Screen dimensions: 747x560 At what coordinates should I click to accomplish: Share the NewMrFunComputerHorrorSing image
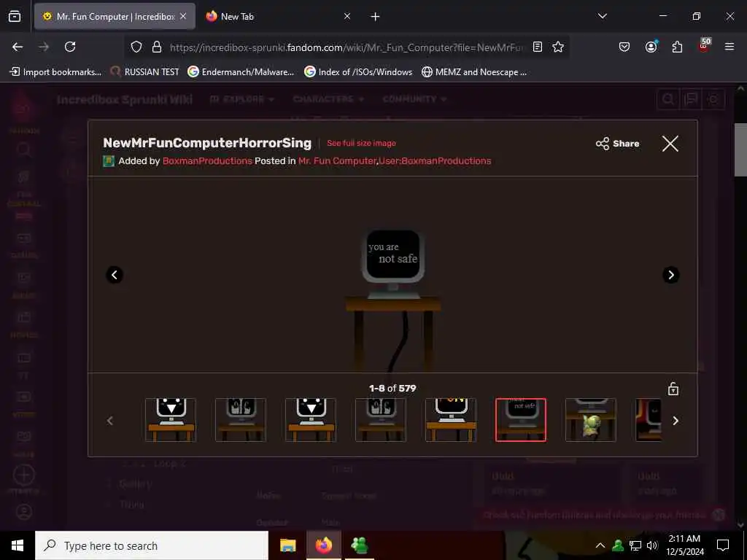[x=617, y=144]
